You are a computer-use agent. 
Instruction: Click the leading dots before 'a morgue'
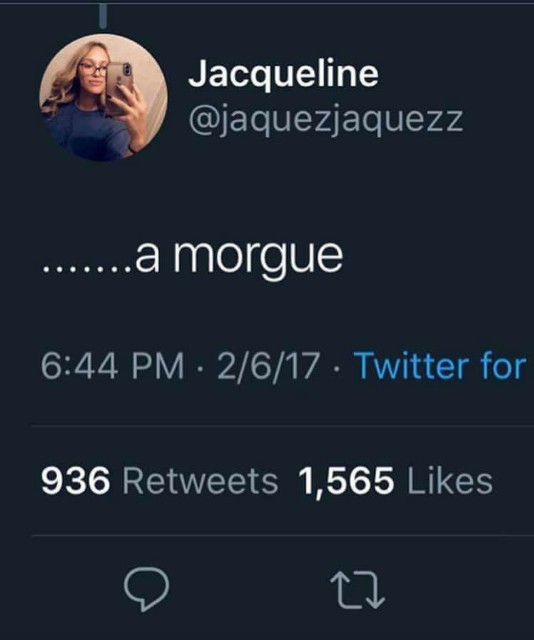point(88,269)
